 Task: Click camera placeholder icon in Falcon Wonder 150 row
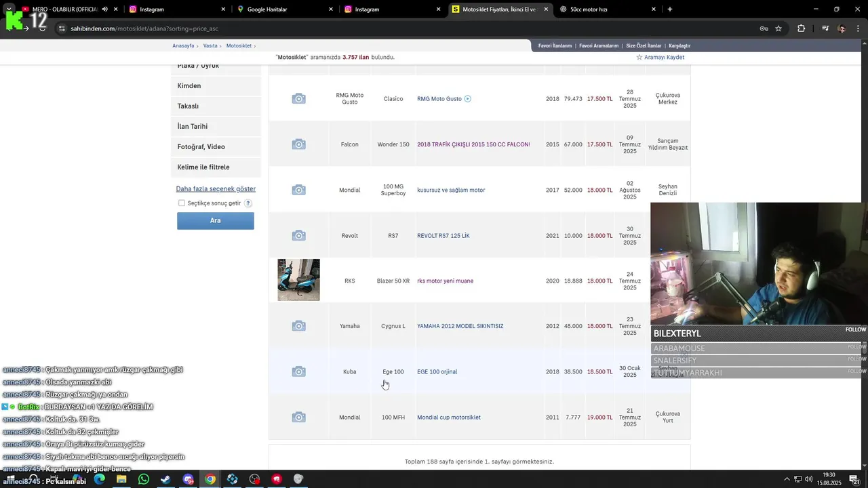(x=298, y=144)
